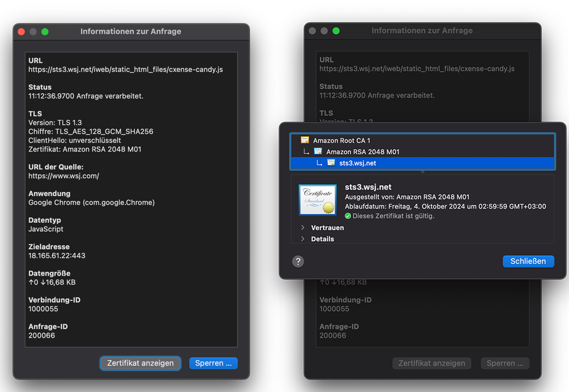This screenshot has height=392, width=569.
Task: Click 'Ablaufdatum: Freitag, 4. Oktober 2024' line
Action: tap(445, 206)
